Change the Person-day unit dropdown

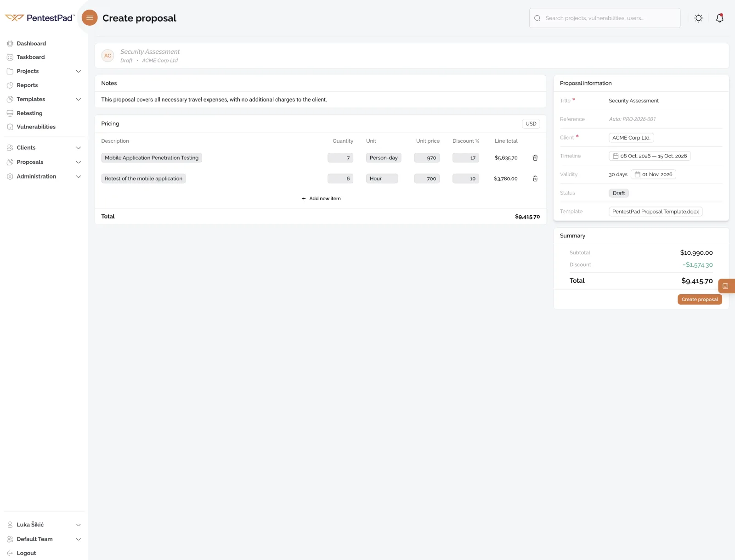[384, 158]
